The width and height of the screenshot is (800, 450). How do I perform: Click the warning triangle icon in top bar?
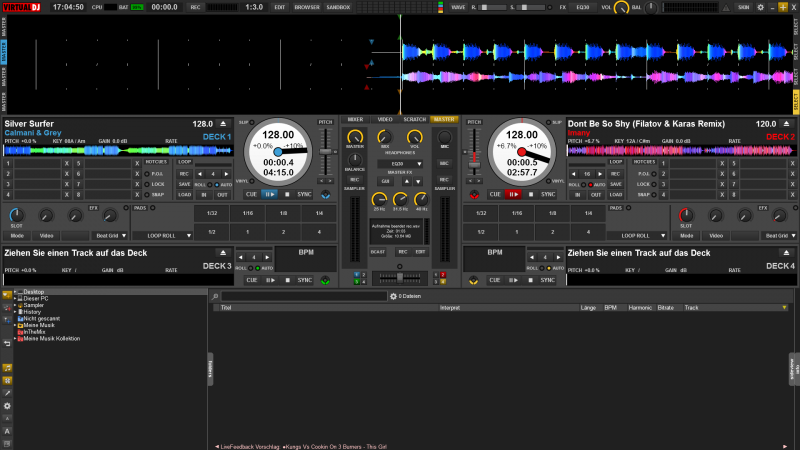[x=726, y=7]
